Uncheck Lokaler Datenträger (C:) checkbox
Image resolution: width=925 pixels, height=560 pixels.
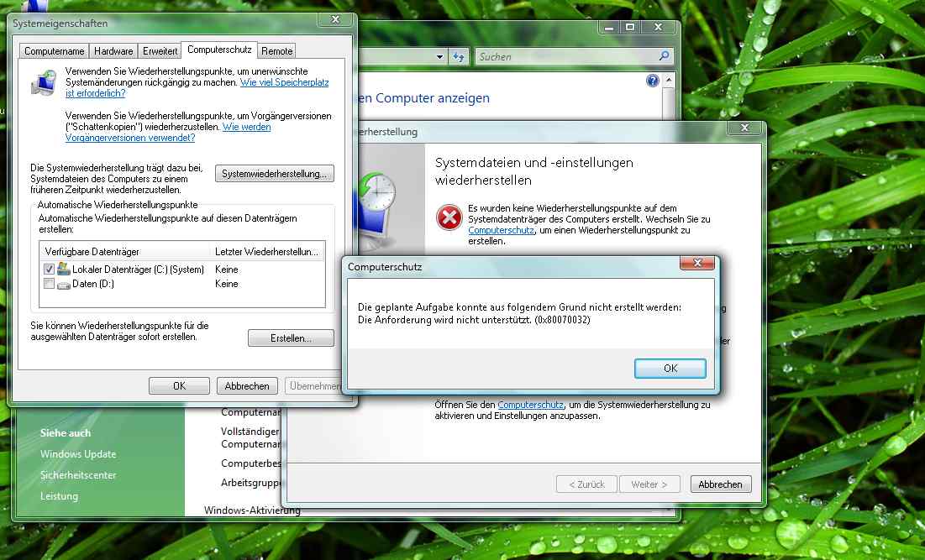pos(49,270)
